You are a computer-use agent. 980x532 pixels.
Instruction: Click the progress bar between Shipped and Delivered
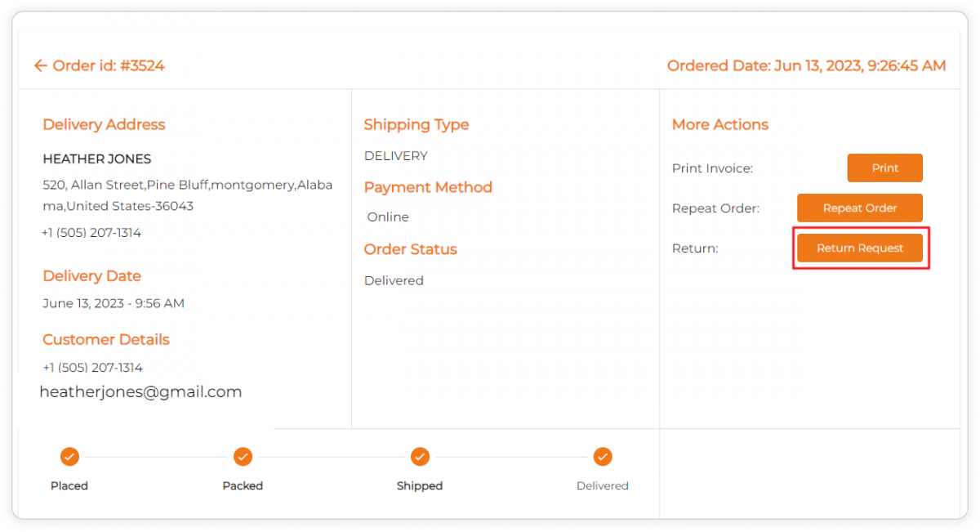(511, 457)
